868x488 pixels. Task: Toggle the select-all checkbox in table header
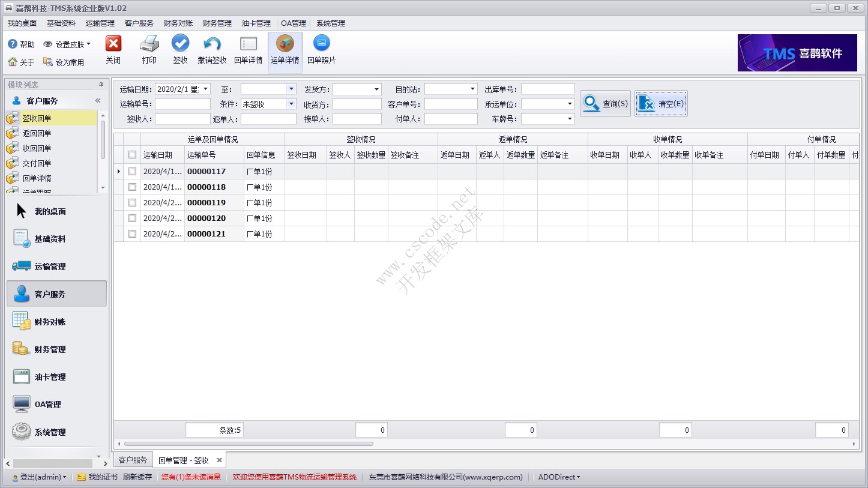click(132, 155)
